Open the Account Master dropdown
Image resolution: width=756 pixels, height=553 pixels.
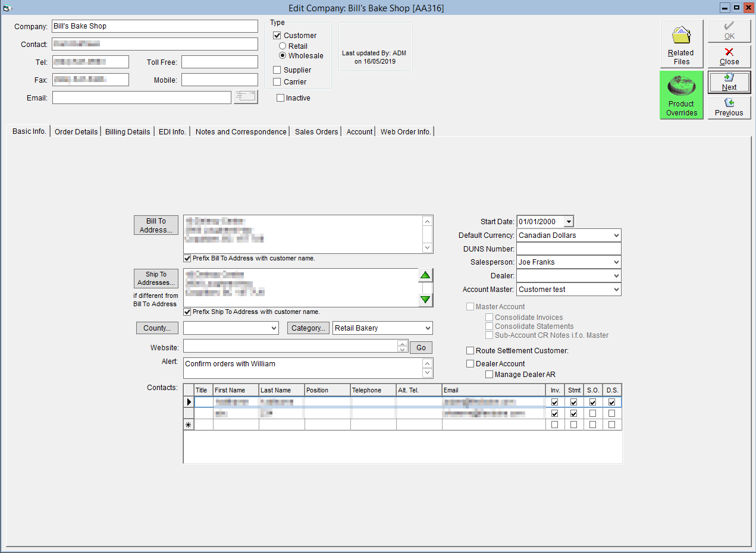(x=615, y=290)
